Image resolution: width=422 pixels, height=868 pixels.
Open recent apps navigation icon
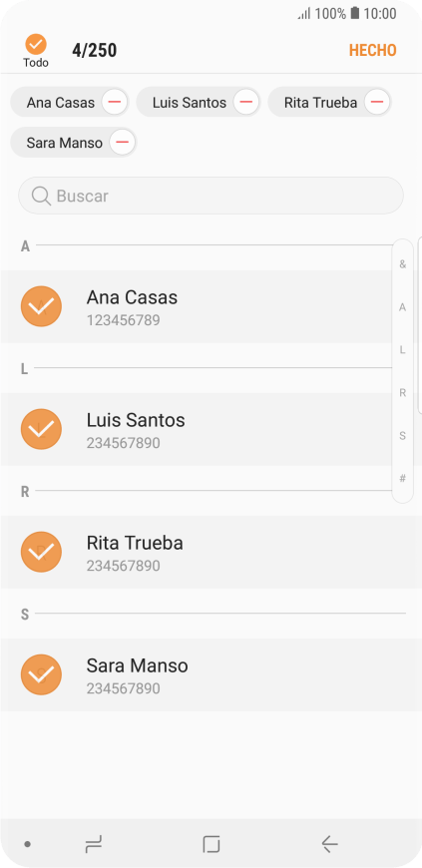93,844
